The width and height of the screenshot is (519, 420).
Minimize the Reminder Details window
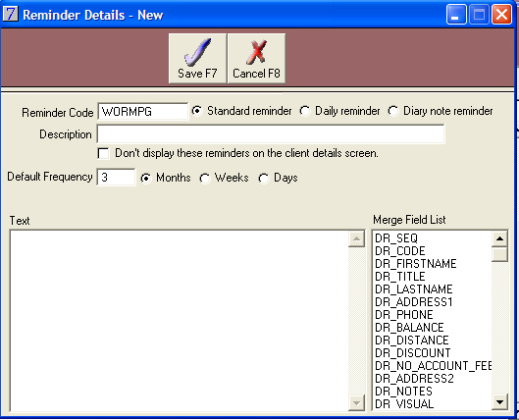(x=456, y=15)
